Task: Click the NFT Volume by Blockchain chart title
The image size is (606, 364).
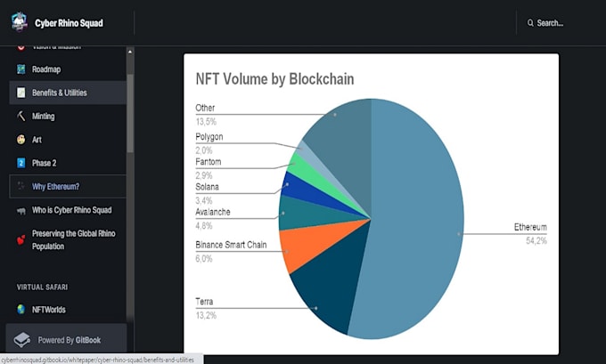Action: tap(274, 79)
